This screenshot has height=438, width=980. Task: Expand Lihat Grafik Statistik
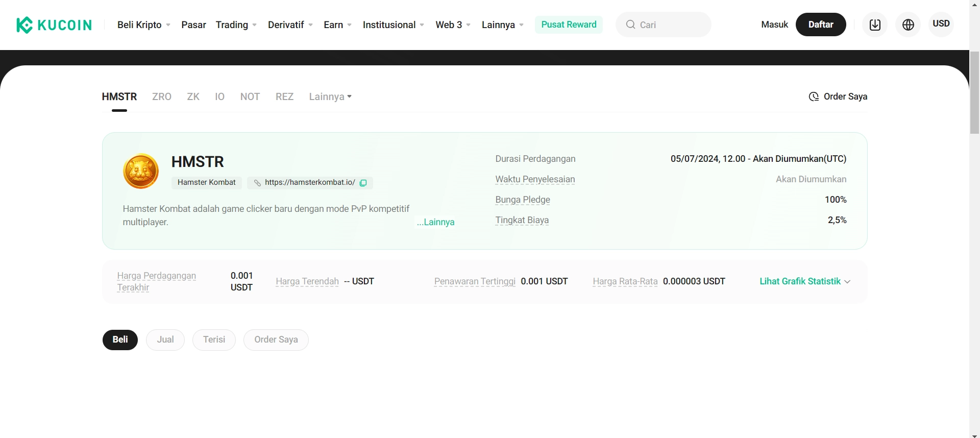click(804, 281)
